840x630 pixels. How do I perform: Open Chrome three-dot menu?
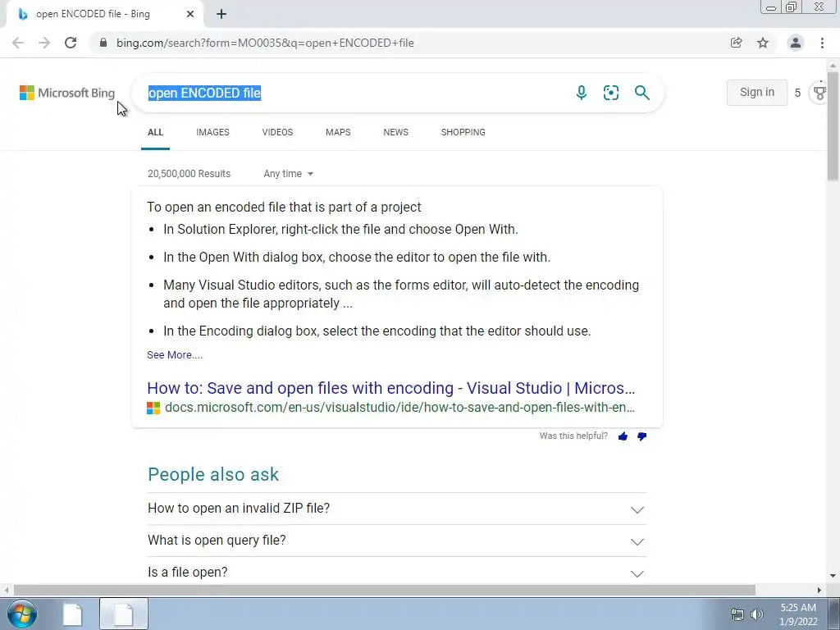pos(822,43)
